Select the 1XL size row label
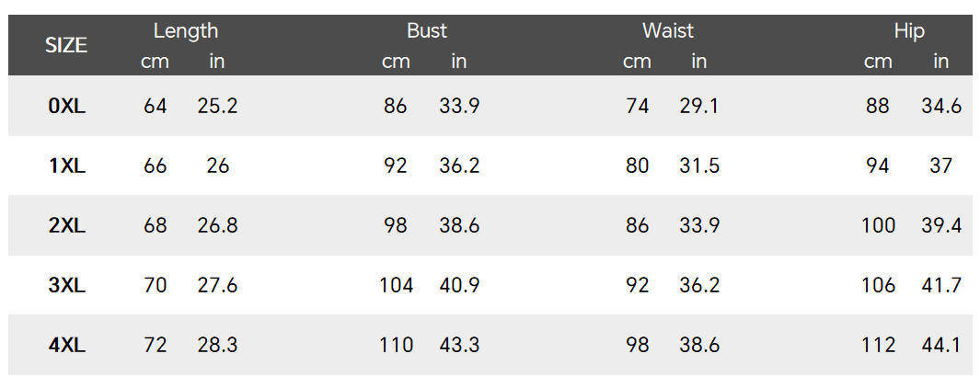The image size is (980, 388). [x=66, y=166]
